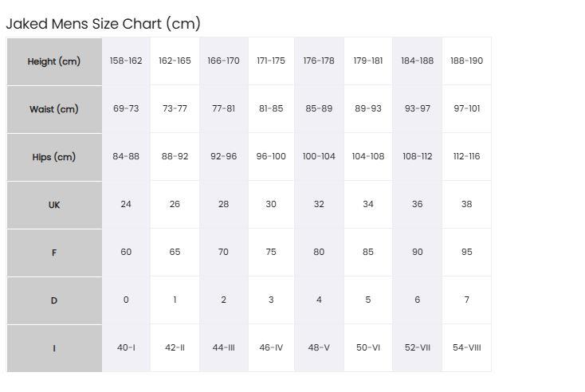Click the hips cell 100-104
The width and height of the screenshot is (585, 392).
319,156
